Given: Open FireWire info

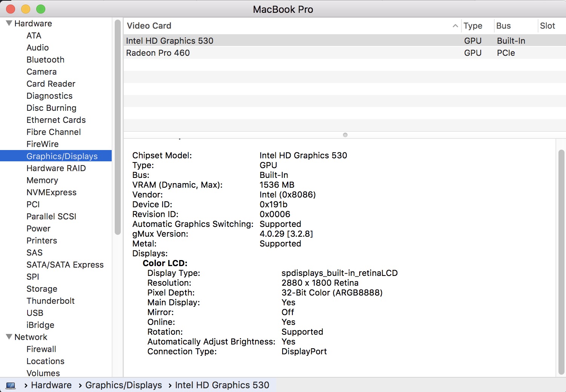Looking at the screenshot, I should point(43,144).
